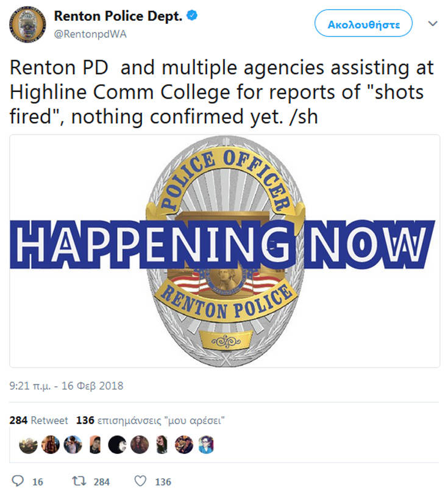Click the last liker avatar in row
The height and width of the screenshot is (493, 448).
click(205, 445)
